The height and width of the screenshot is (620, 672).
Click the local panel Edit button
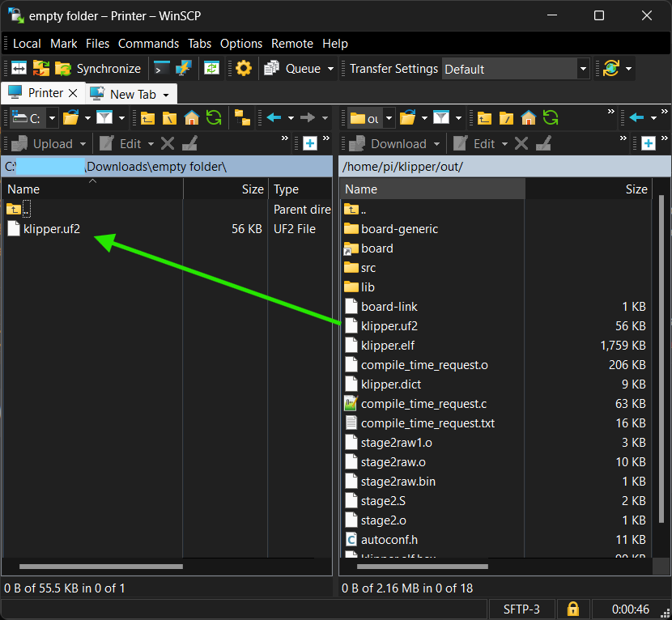click(x=121, y=143)
